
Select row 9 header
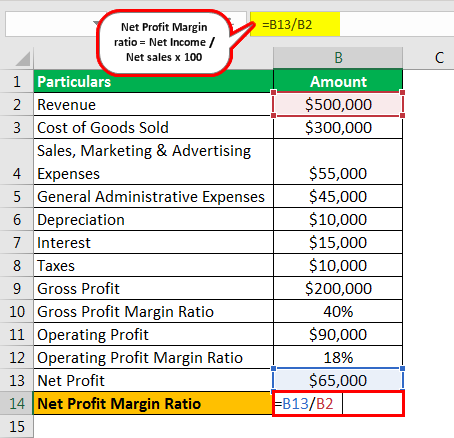17,288
